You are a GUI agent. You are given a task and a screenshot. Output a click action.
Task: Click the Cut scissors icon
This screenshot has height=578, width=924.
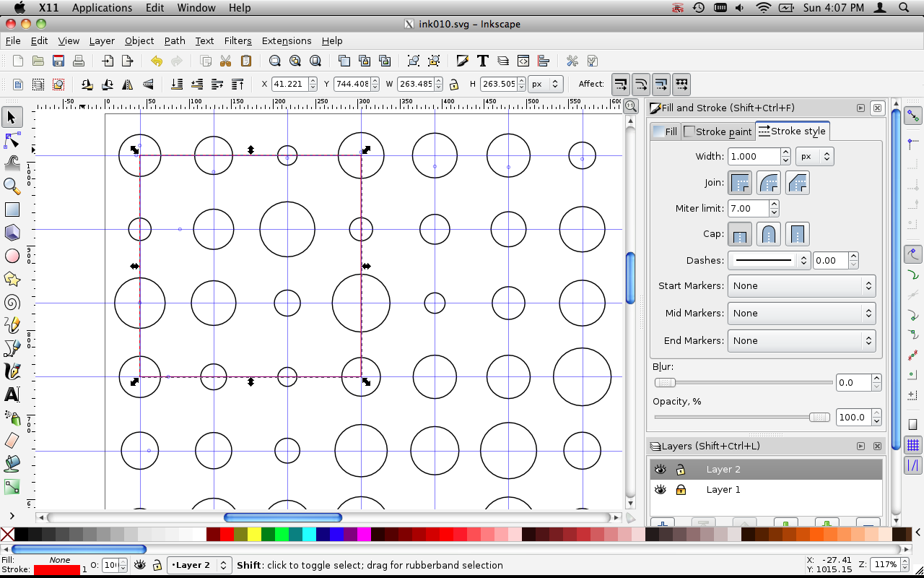225,61
